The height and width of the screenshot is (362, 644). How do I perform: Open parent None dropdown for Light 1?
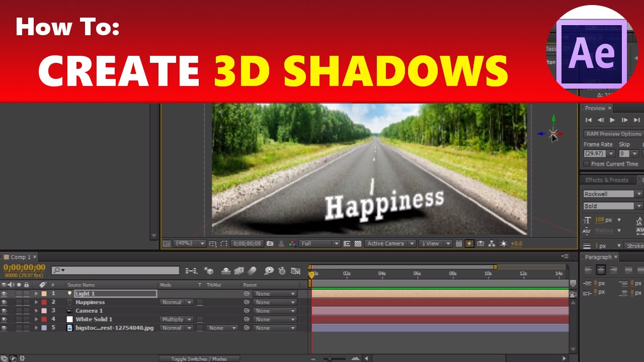click(275, 294)
